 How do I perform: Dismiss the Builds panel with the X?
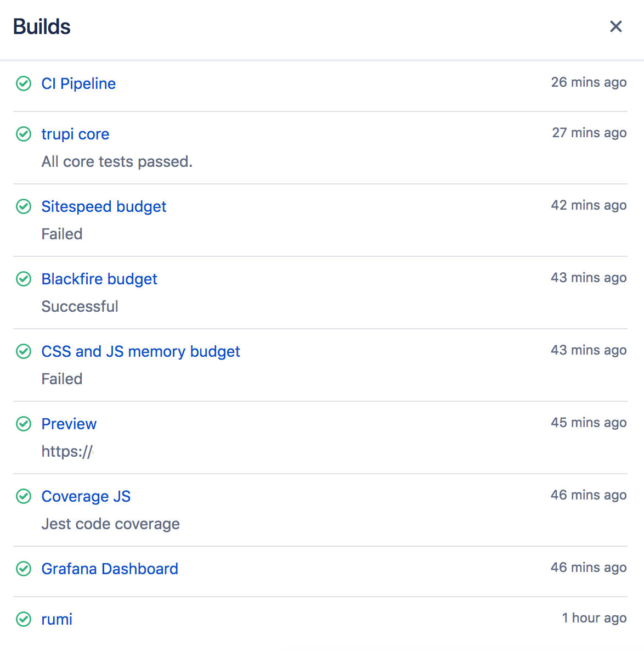pyautogui.click(x=615, y=26)
